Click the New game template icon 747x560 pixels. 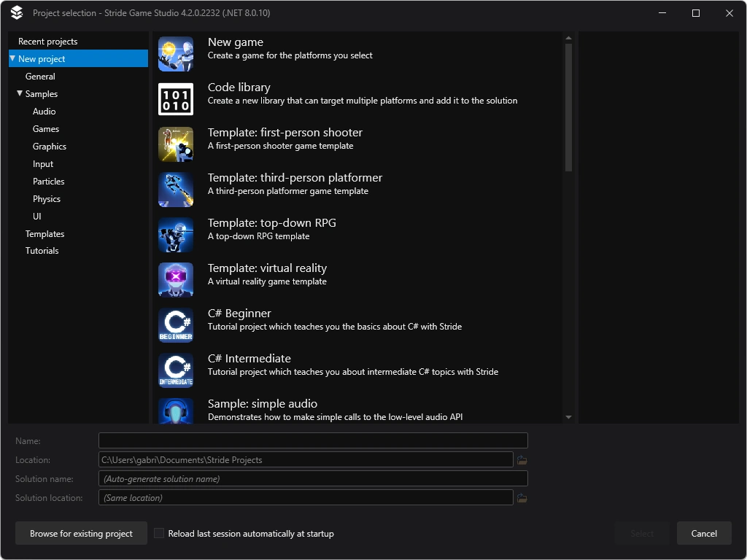(175, 53)
